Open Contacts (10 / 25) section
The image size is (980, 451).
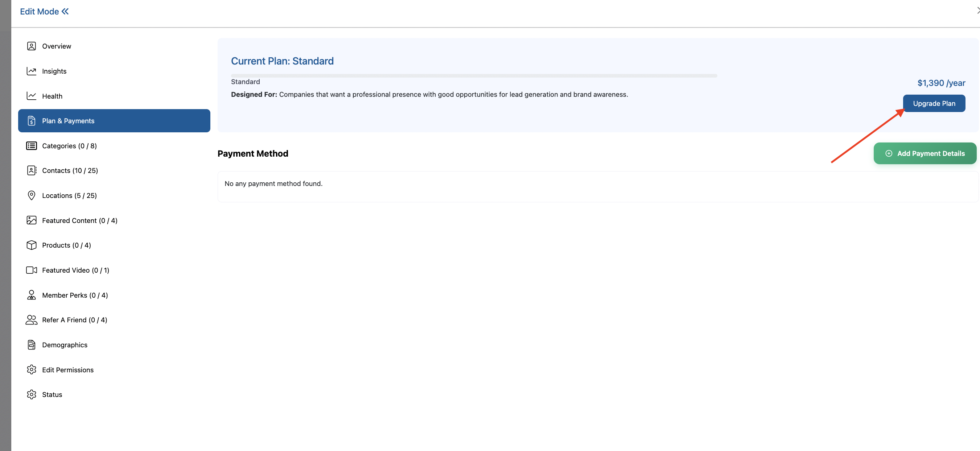pyautogui.click(x=70, y=170)
